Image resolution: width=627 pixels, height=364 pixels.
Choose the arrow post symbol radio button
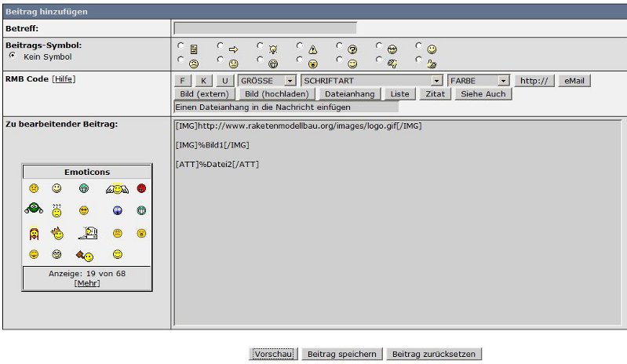coord(221,47)
